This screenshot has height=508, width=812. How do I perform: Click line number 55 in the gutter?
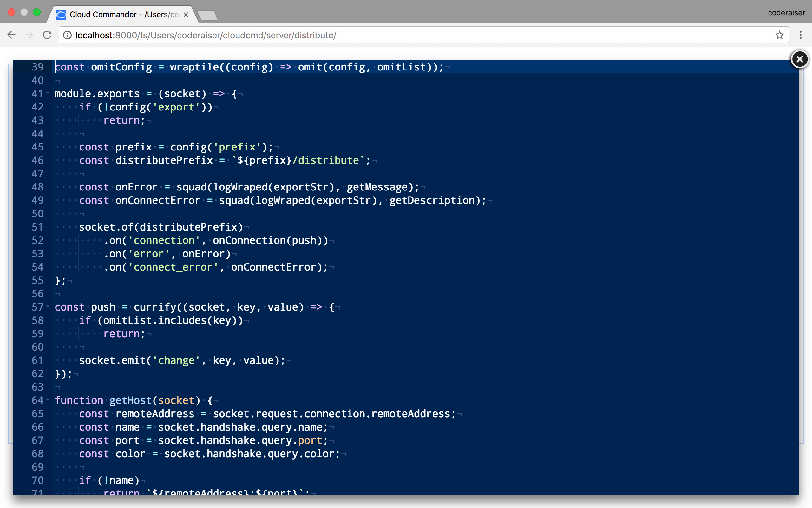37,280
